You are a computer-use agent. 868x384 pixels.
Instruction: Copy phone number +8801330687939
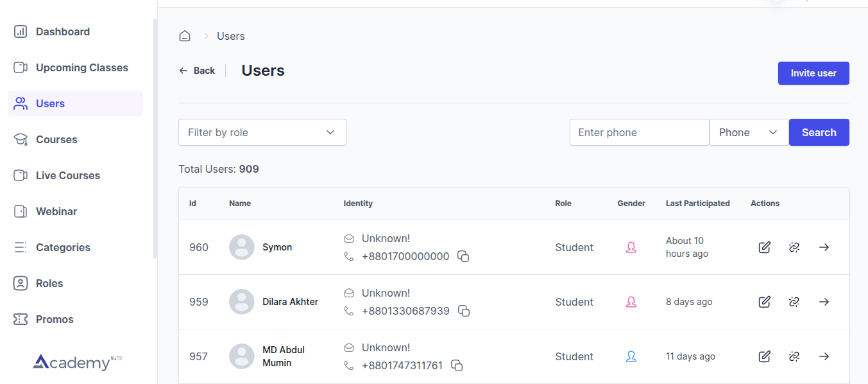(x=463, y=311)
